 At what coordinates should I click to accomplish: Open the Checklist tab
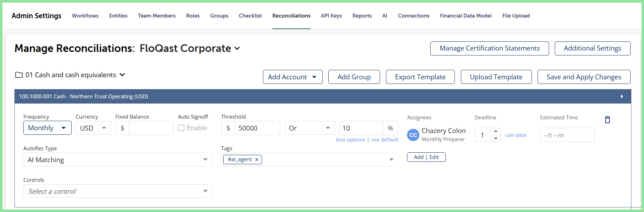point(250,16)
